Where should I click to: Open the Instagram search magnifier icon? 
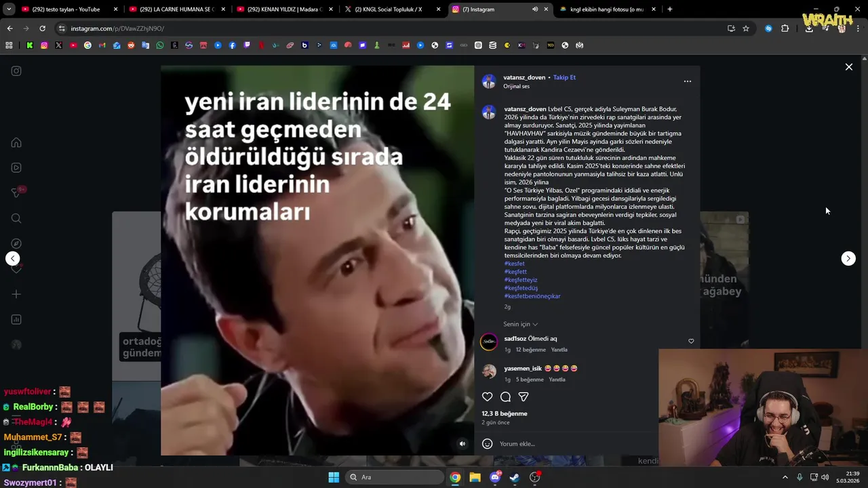click(16, 218)
